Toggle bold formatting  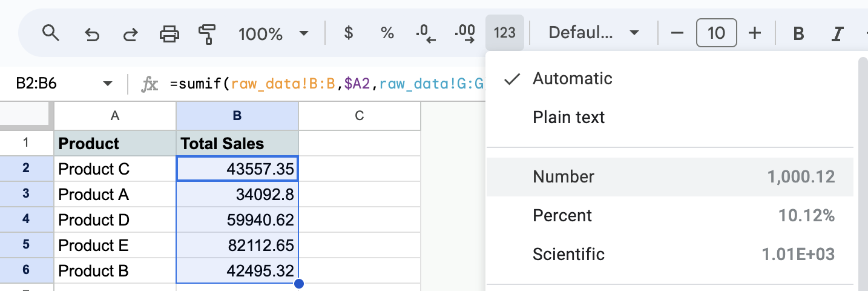coord(798,33)
